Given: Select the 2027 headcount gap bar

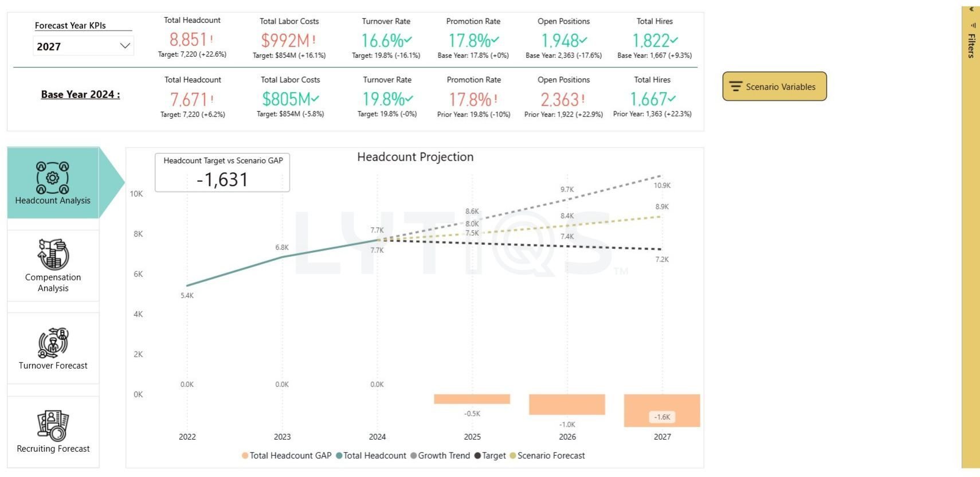Looking at the screenshot, I should (662, 410).
